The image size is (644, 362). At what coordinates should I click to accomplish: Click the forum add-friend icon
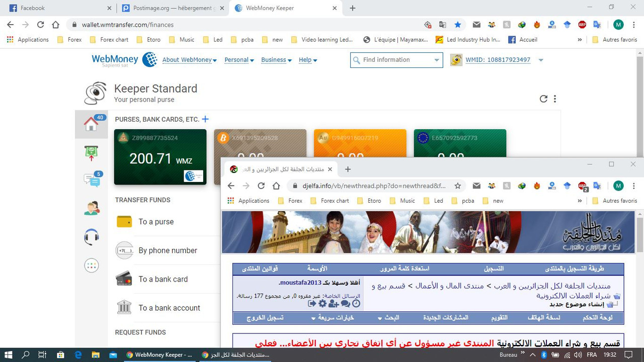(x=334, y=304)
